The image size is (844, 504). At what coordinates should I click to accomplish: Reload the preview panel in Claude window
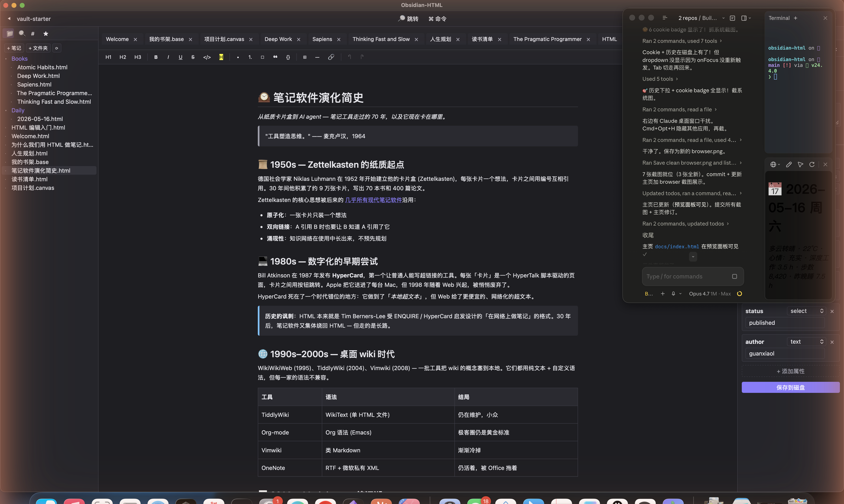click(x=812, y=164)
